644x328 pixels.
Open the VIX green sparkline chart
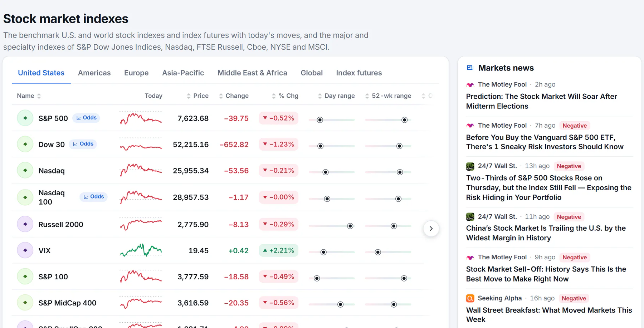(x=141, y=250)
